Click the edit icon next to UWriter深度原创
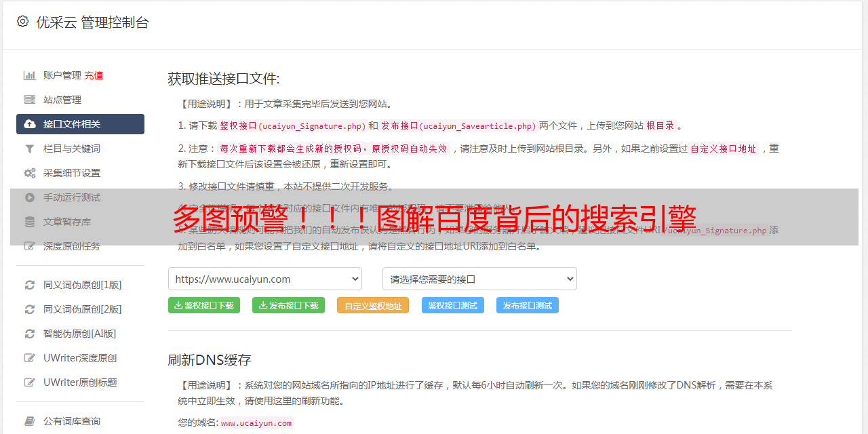The width and height of the screenshot is (868, 434). click(x=30, y=358)
